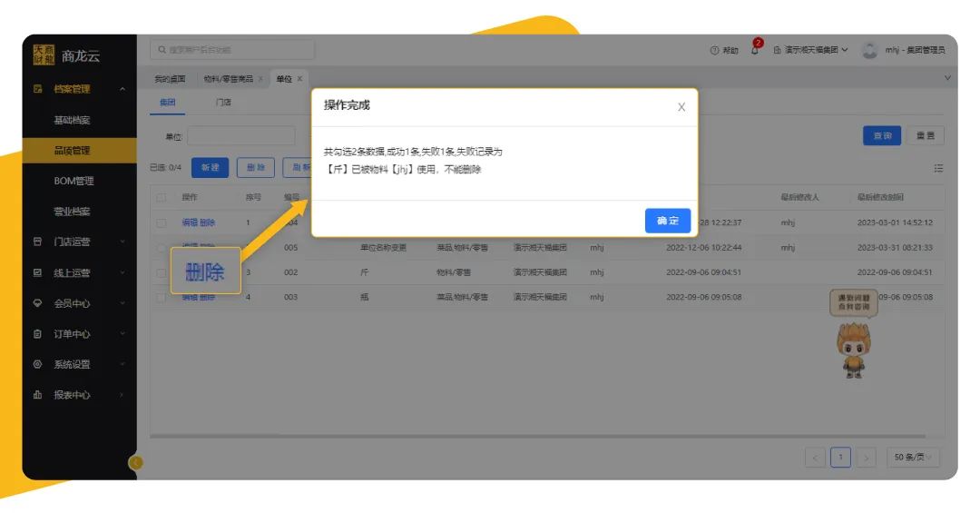Click the 会员中心 sidebar icon
The width and height of the screenshot is (980, 513).
click(37, 303)
